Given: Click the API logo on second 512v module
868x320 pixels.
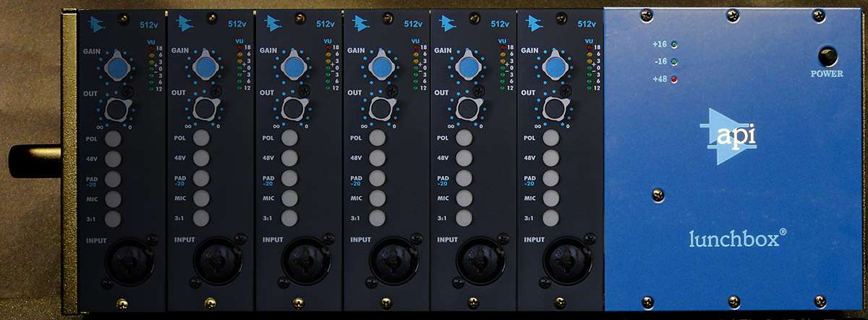Looking at the screenshot, I should click(x=184, y=23).
